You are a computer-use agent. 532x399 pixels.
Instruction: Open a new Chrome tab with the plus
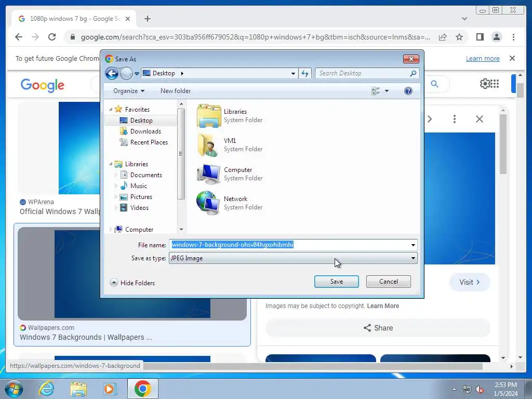[147, 19]
